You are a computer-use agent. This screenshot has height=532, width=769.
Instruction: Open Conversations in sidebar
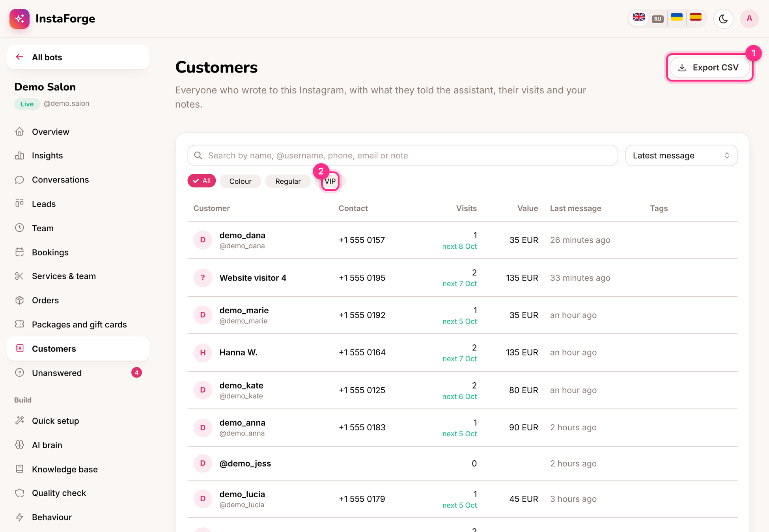pos(78,180)
